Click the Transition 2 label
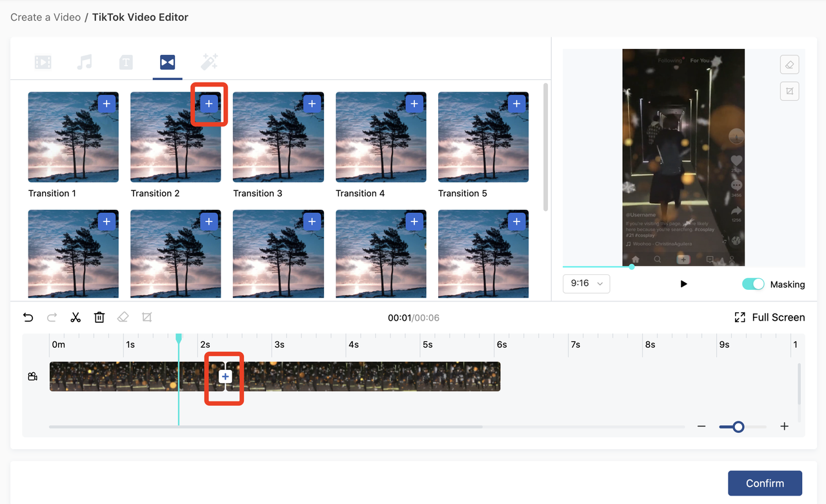 pyautogui.click(x=156, y=194)
